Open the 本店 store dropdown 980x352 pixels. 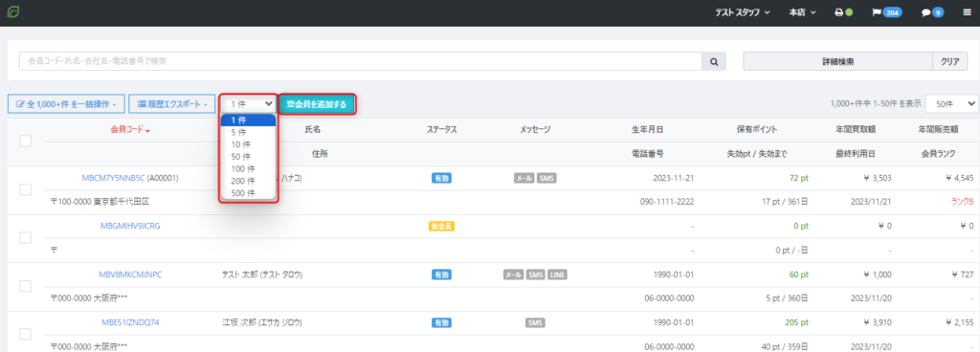803,12
